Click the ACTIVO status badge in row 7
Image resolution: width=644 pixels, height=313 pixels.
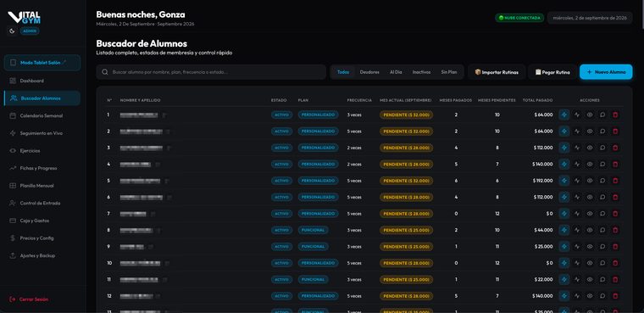tap(281, 214)
